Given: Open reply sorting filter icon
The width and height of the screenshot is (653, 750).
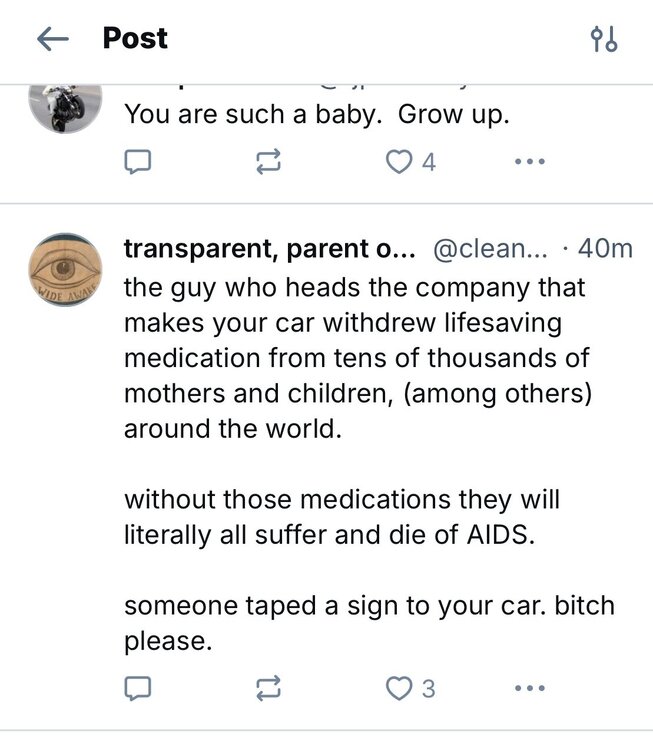Looking at the screenshot, I should click(604, 39).
